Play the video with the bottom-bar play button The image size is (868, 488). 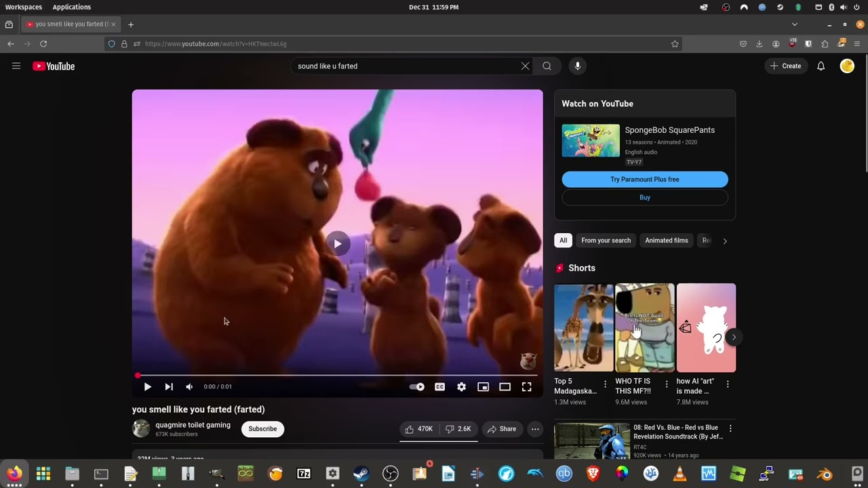[x=147, y=386]
